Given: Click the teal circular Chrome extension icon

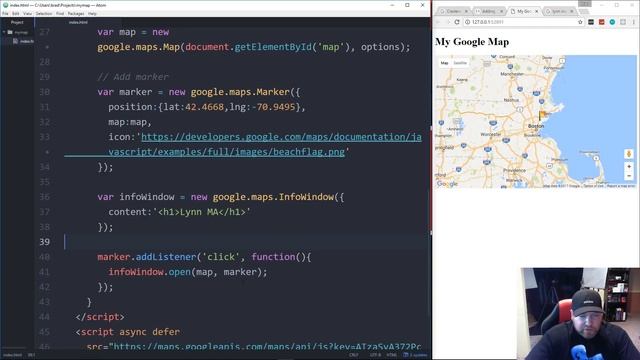Looking at the screenshot, I should (x=612, y=22).
